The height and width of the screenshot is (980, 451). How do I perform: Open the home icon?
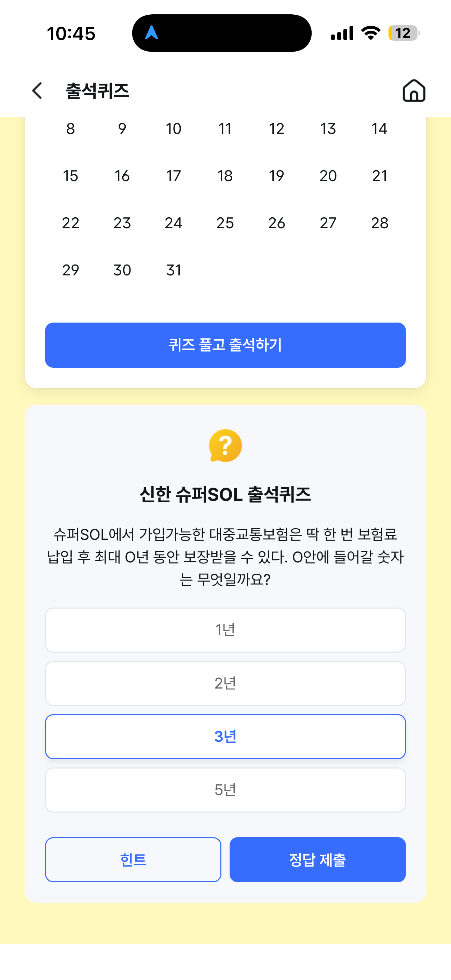tap(414, 91)
